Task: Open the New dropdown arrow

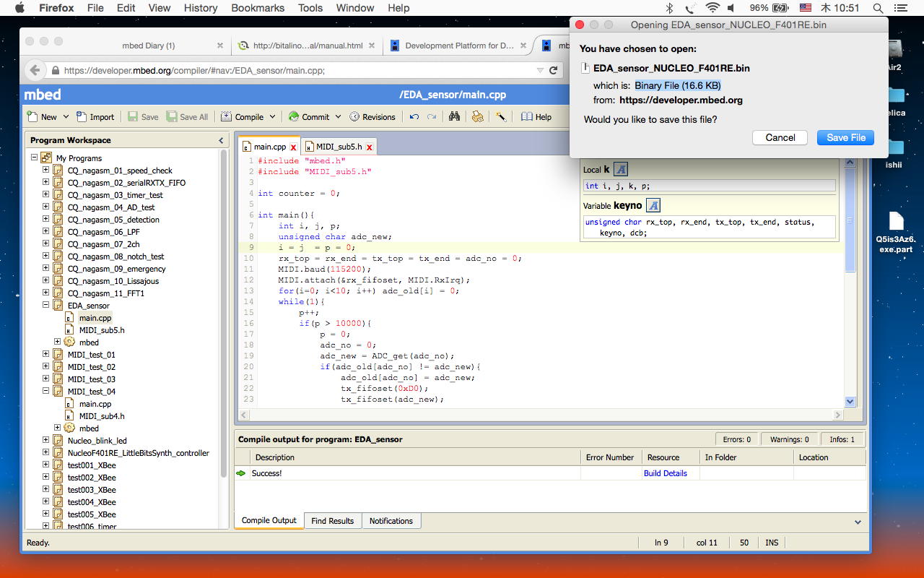Action: pos(66,117)
